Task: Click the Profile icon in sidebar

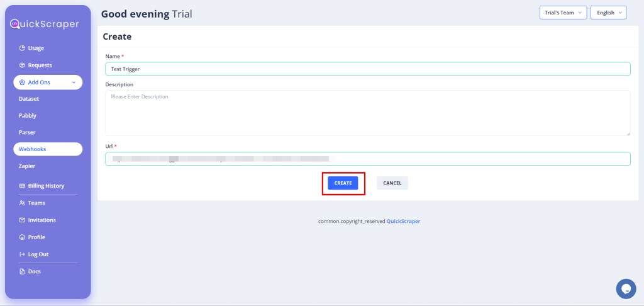Action: click(22, 237)
